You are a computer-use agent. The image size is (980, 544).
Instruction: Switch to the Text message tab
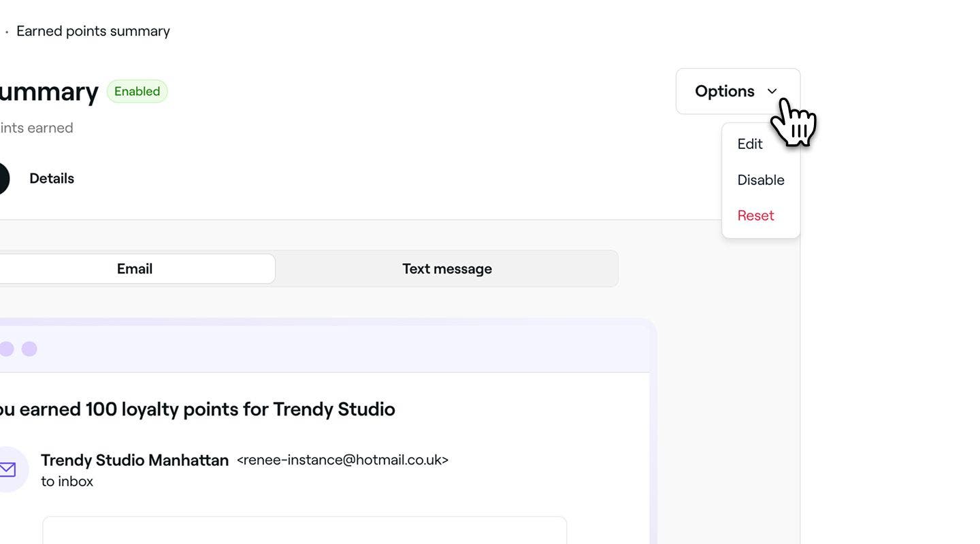coord(447,269)
